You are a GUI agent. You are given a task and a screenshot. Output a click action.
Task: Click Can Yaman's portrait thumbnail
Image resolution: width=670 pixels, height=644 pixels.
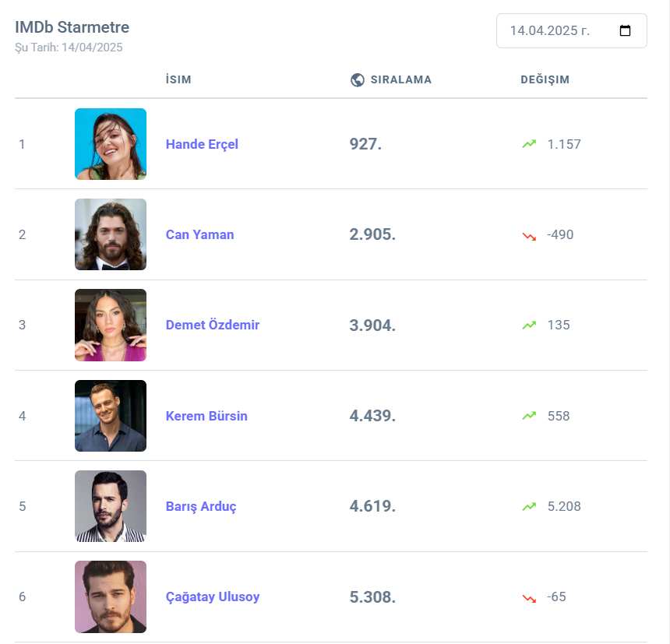(111, 234)
